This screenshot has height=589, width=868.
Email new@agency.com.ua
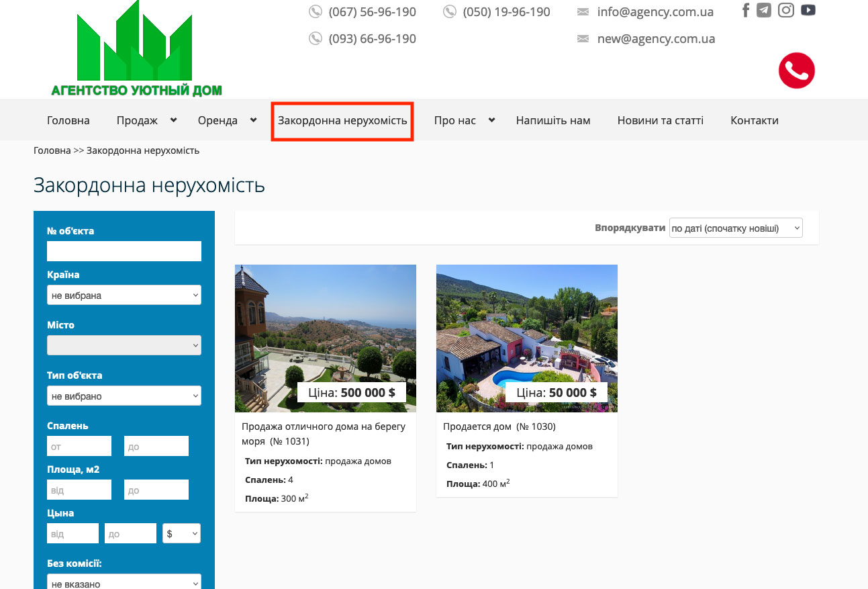coord(656,39)
